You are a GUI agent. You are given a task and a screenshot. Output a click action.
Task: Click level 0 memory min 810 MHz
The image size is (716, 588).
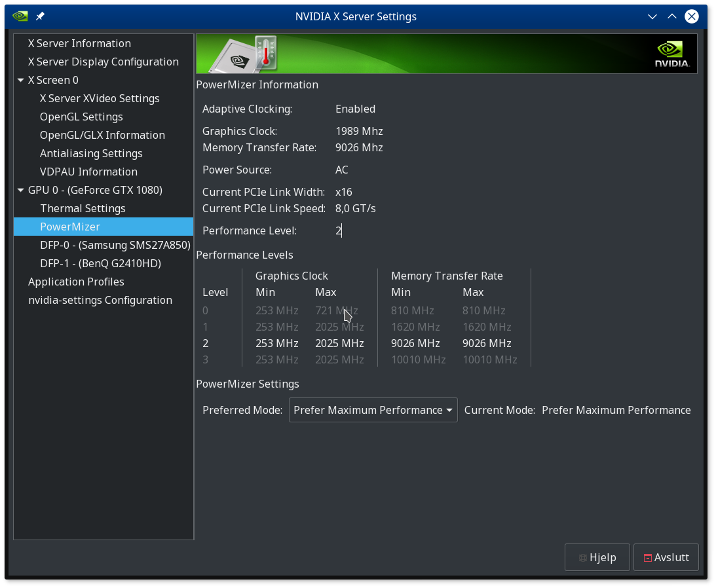[412, 310]
